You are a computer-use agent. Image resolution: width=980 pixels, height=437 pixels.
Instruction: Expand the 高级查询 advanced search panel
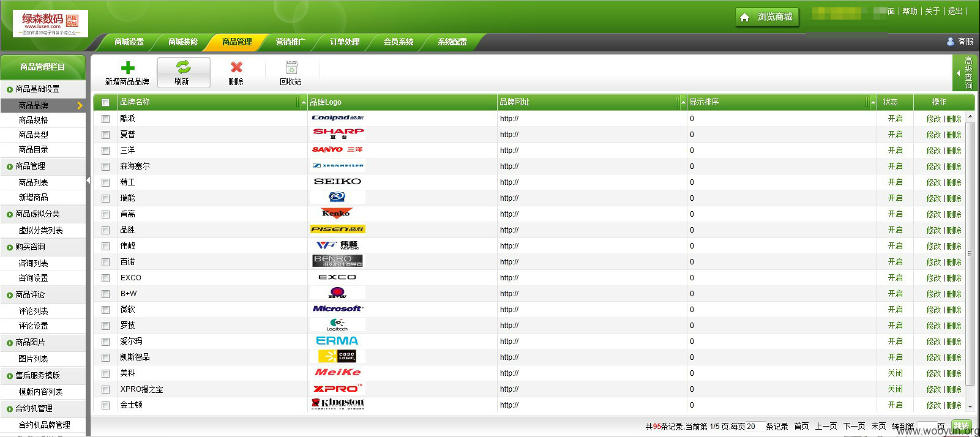click(x=964, y=73)
